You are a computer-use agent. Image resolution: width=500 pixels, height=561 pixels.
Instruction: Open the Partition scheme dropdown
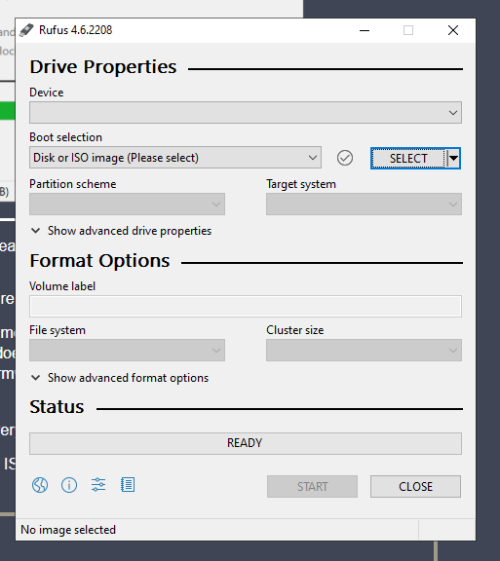(x=127, y=204)
